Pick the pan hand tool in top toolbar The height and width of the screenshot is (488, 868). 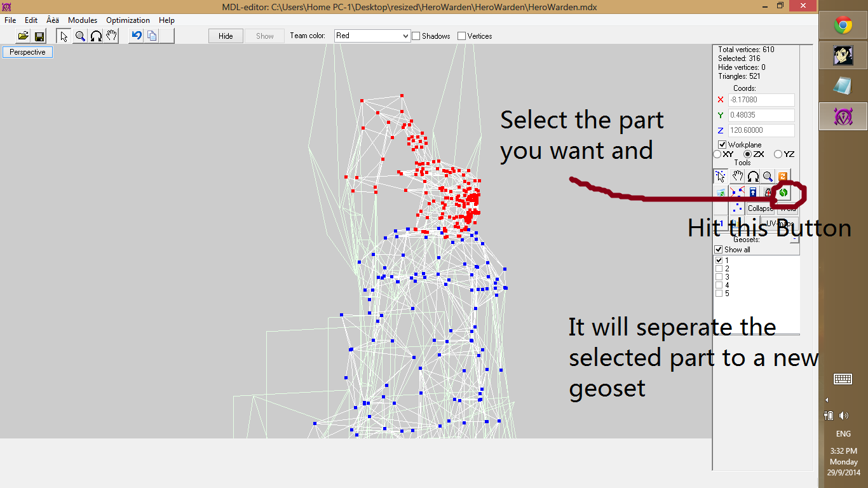[111, 36]
